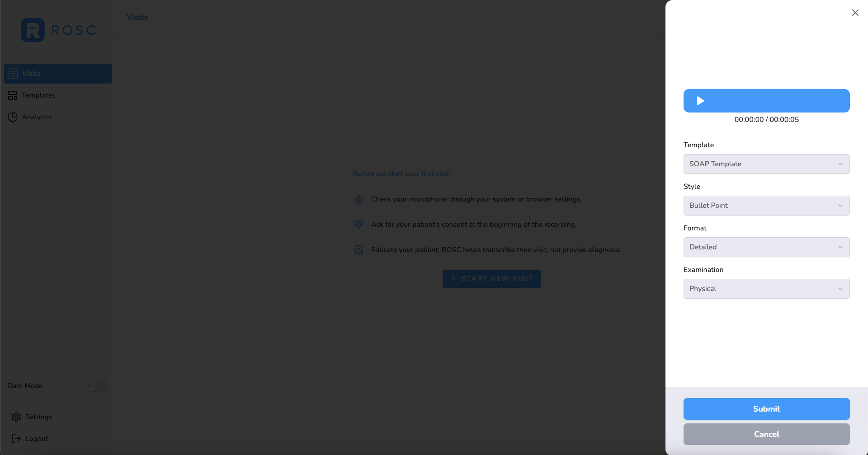868x455 pixels.
Task: Toggle Dark Mode switch
Action: tap(95, 386)
